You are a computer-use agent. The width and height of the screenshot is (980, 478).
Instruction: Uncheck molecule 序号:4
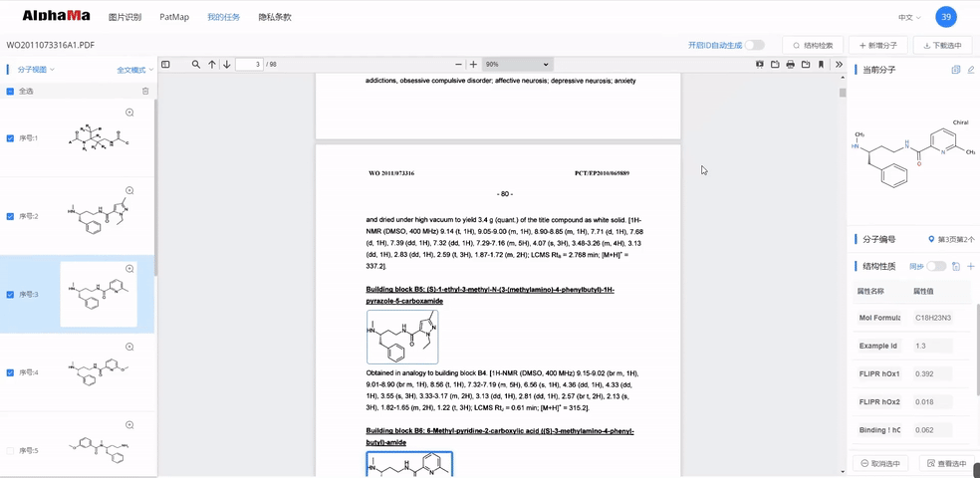(x=10, y=372)
